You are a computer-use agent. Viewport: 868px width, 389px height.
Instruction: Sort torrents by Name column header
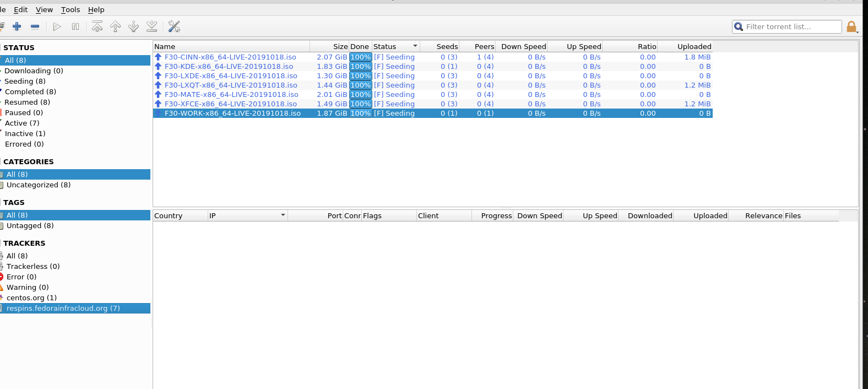(x=231, y=46)
